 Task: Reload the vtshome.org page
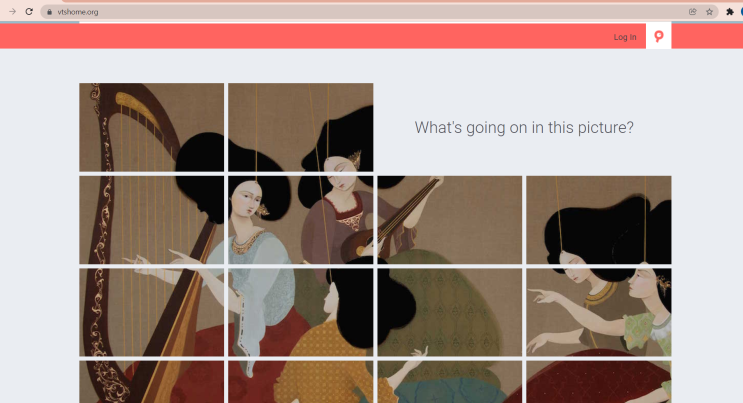(29, 11)
